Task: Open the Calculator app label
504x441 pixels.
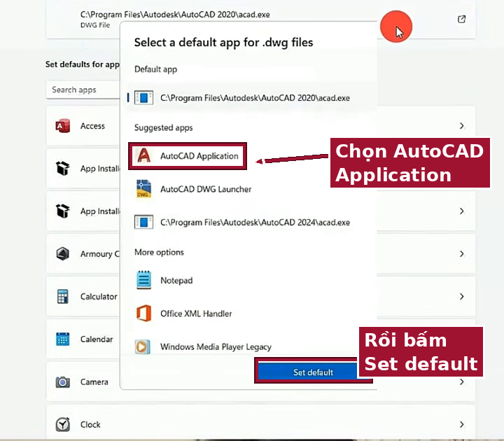Action: pyautogui.click(x=99, y=296)
